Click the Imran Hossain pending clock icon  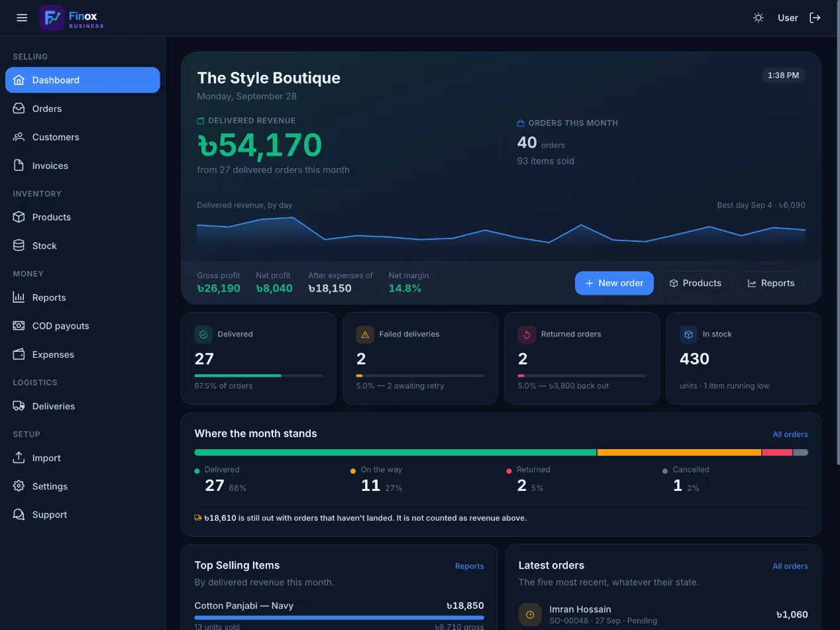[530, 615]
